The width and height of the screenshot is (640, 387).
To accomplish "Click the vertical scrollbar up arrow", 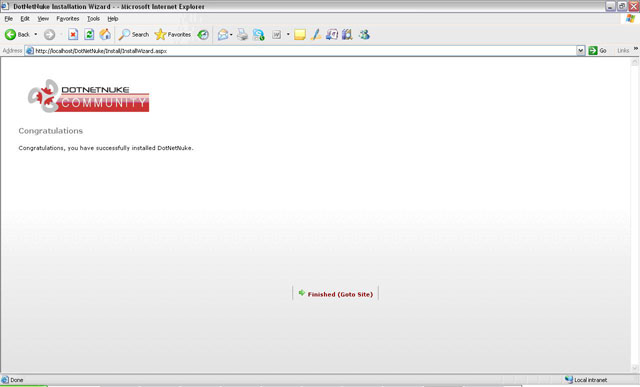I will tap(635, 62).
